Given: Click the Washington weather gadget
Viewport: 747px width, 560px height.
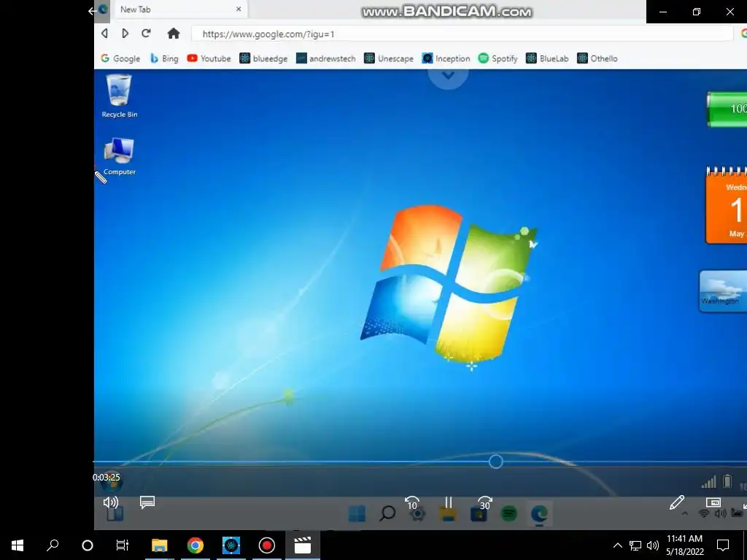Looking at the screenshot, I should [723, 291].
